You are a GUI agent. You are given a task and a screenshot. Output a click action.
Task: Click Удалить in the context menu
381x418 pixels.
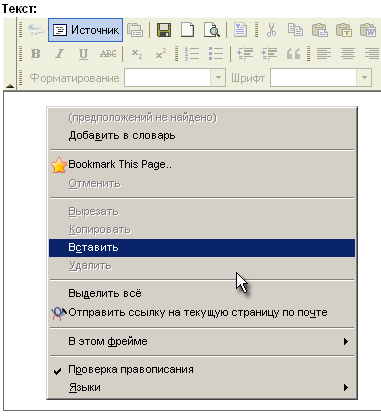pos(202,266)
